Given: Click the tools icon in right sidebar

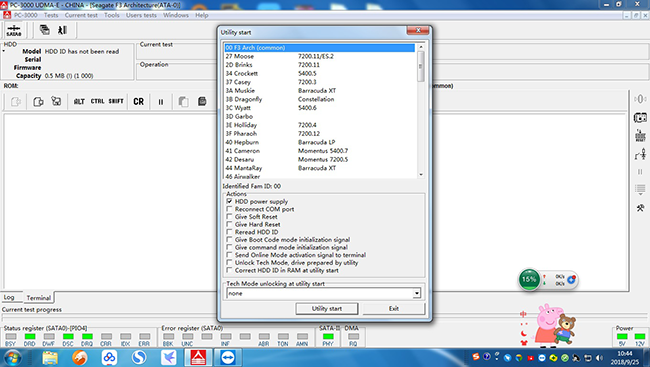Looking at the screenshot, I should [x=640, y=208].
